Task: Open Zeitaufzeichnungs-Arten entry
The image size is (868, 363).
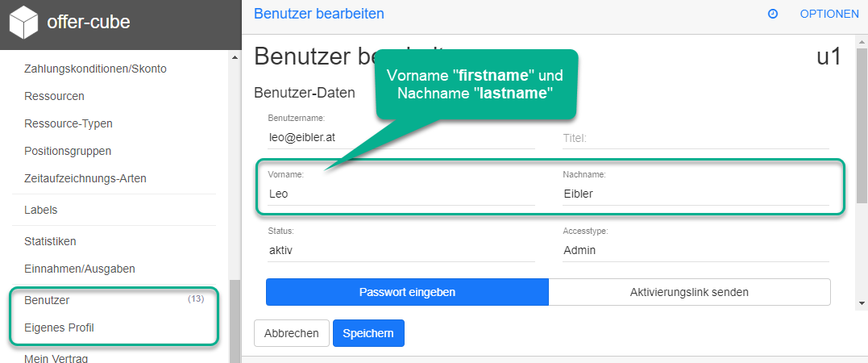Action: (85, 178)
